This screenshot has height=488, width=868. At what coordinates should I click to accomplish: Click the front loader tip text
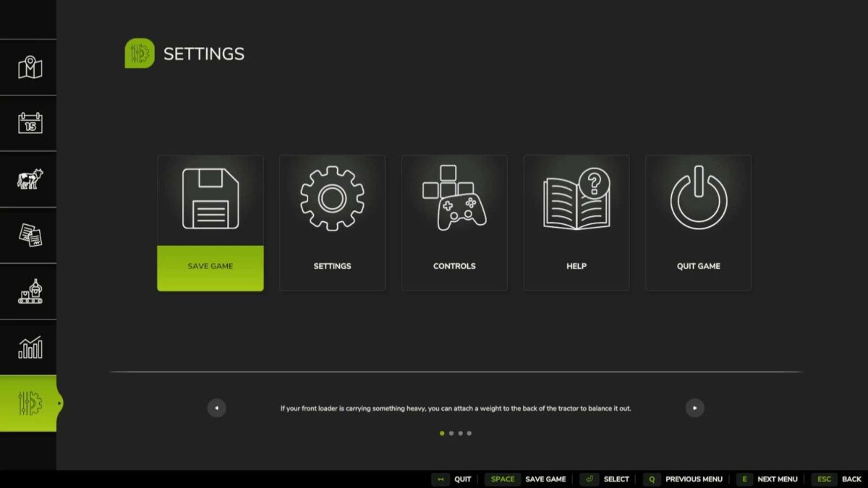(456, 408)
